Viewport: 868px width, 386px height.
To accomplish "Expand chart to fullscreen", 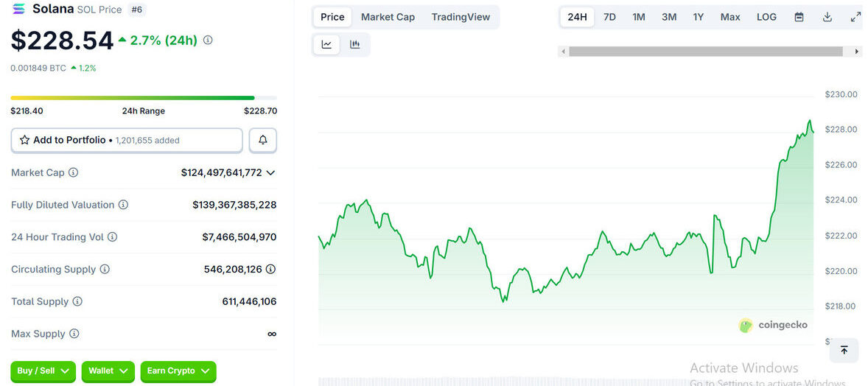I will coord(855,17).
